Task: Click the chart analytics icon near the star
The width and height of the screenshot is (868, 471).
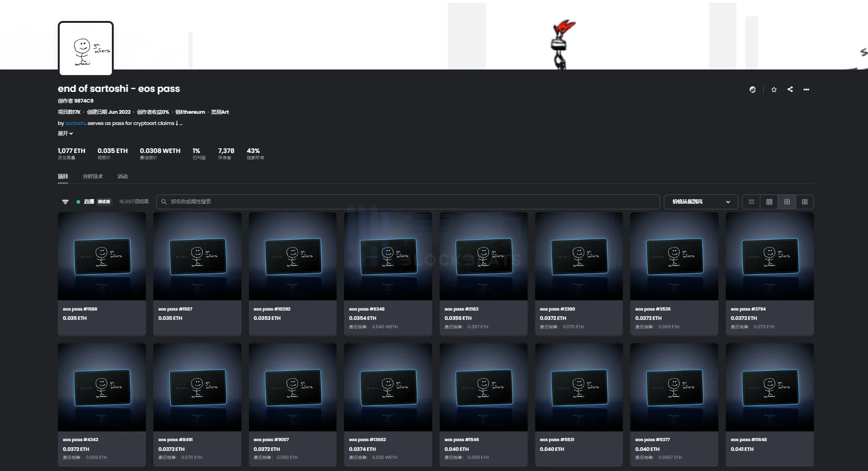Action: [x=752, y=90]
